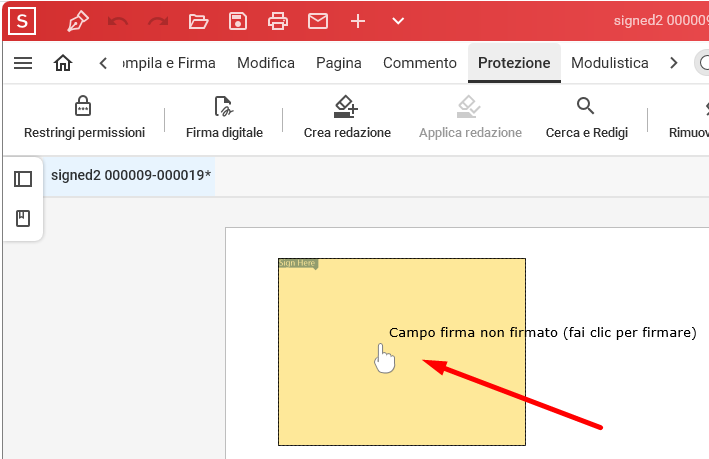Switch to the Modulistica tab
The height and width of the screenshot is (459, 709).
(x=610, y=63)
